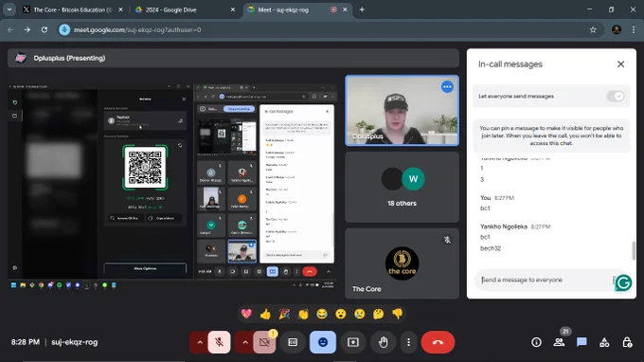Turn on the camera button
This screenshot has width=644, height=362.
coord(264,342)
